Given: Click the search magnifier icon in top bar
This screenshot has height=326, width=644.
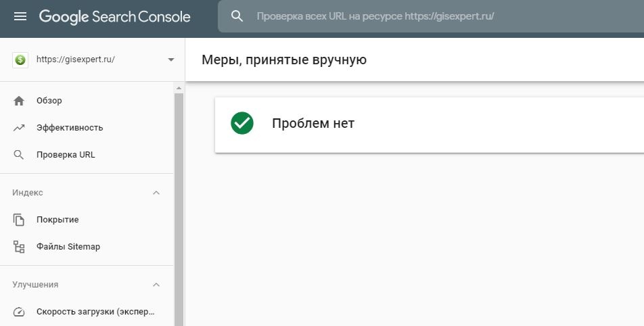Looking at the screenshot, I should 237,16.
